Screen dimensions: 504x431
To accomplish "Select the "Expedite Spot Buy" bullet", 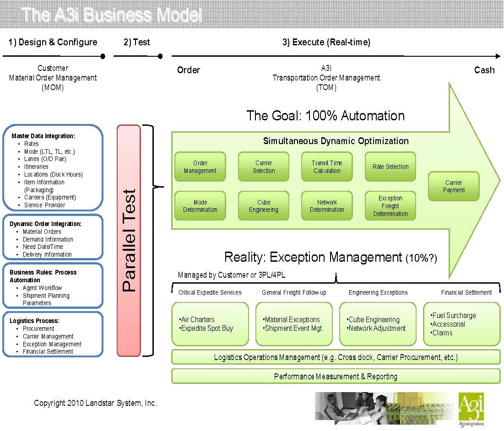I will coord(206,328).
